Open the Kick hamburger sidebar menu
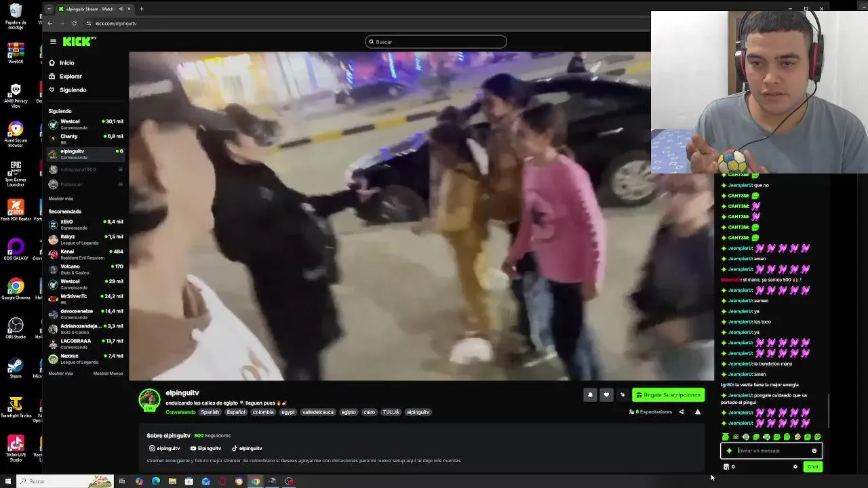 [x=53, y=42]
